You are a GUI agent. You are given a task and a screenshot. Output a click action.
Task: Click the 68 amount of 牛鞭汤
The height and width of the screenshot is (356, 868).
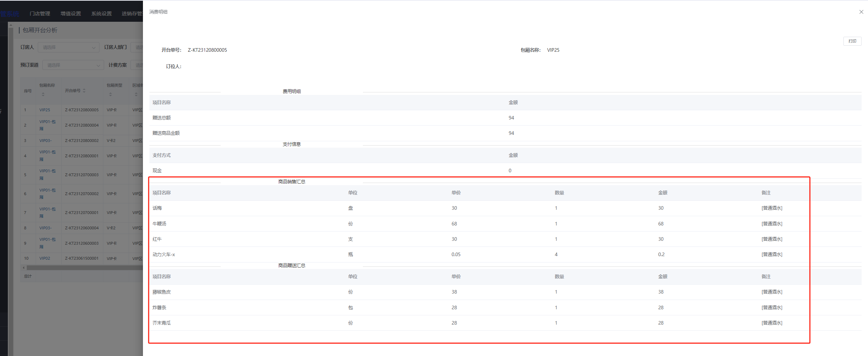[x=661, y=224]
